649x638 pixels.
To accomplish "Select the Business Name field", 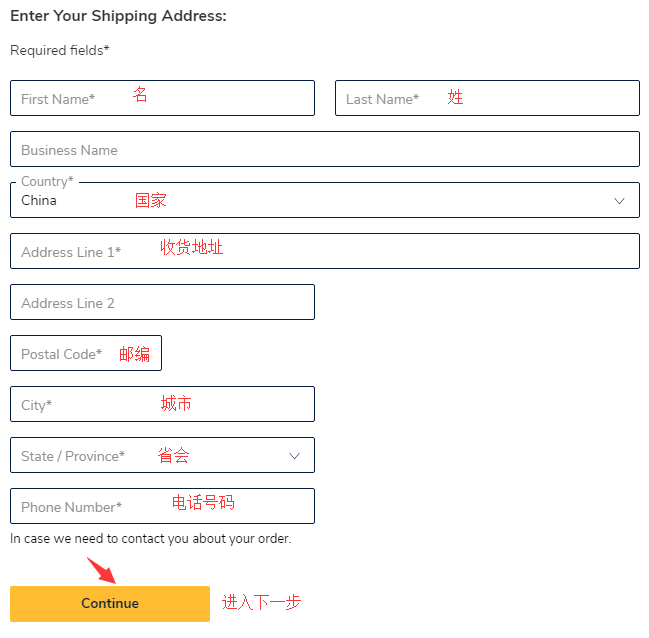I will (x=324, y=150).
